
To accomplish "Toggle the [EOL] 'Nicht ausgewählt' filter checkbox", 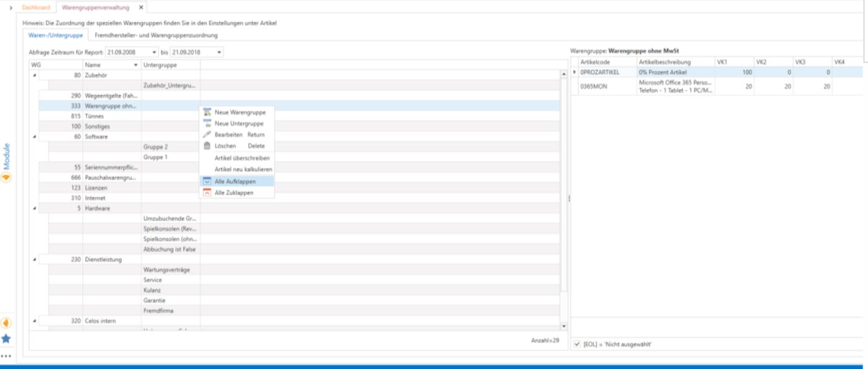I will tap(577, 344).
